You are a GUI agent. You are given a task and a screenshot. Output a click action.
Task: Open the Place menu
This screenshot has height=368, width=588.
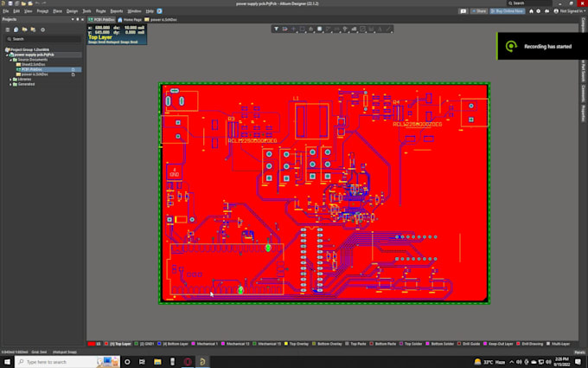57,11
